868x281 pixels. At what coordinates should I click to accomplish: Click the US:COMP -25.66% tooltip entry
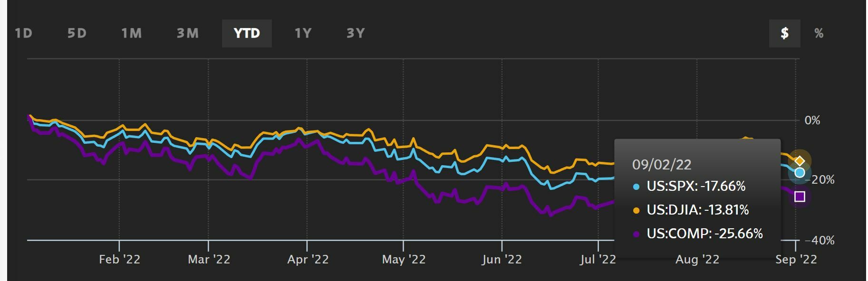[x=698, y=234]
